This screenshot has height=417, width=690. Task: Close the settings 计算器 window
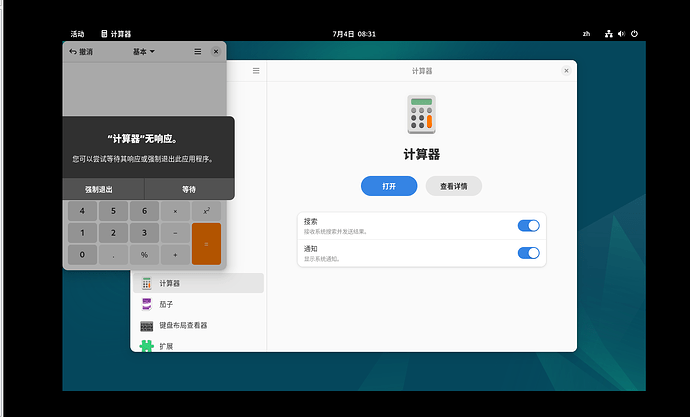click(x=566, y=71)
